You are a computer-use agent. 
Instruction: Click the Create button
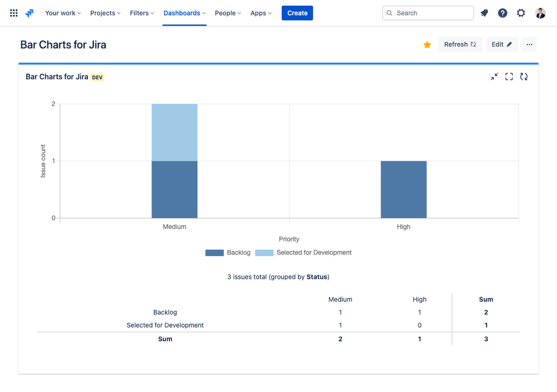pyautogui.click(x=297, y=13)
